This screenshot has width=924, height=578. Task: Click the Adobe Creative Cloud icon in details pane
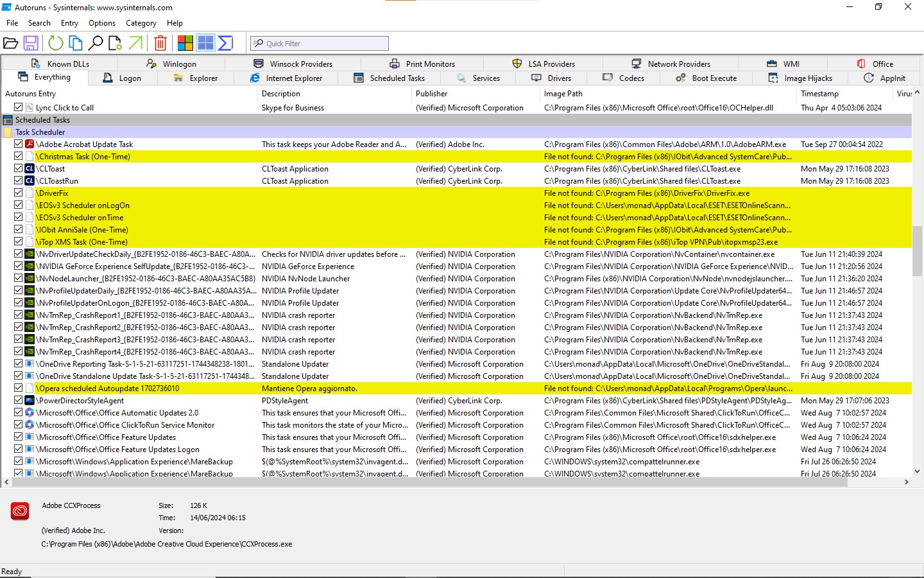20,511
